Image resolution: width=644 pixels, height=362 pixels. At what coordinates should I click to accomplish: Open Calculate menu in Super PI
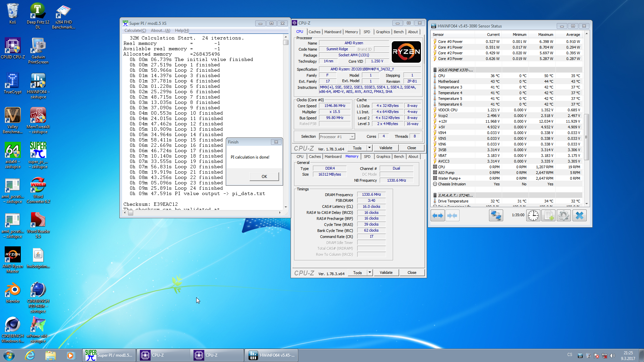(x=135, y=31)
